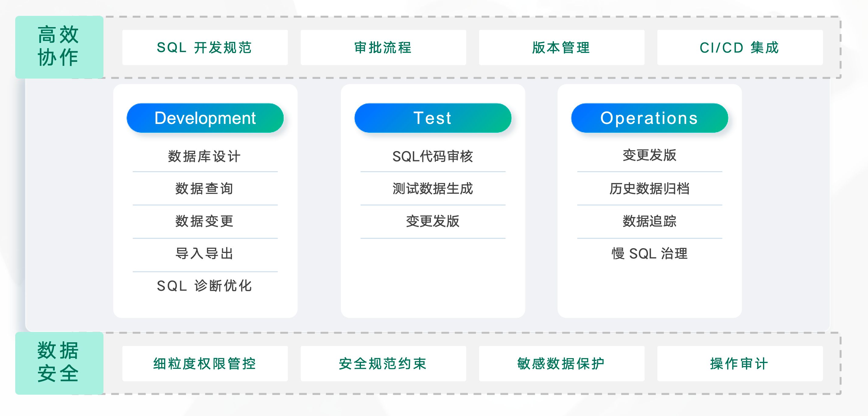The width and height of the screenshot is (868, 416).
Task: Click 导入导出 in the Development card
Action: click(205, 253)
